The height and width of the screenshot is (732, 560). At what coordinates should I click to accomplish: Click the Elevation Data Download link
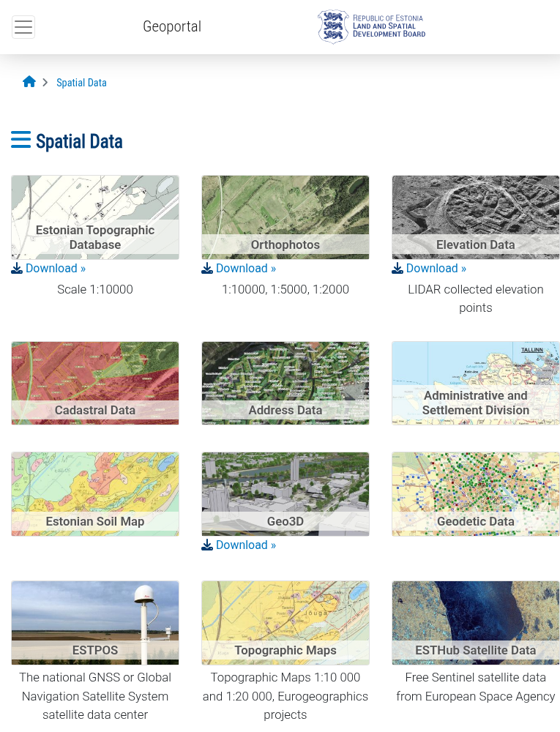point(430,269)
